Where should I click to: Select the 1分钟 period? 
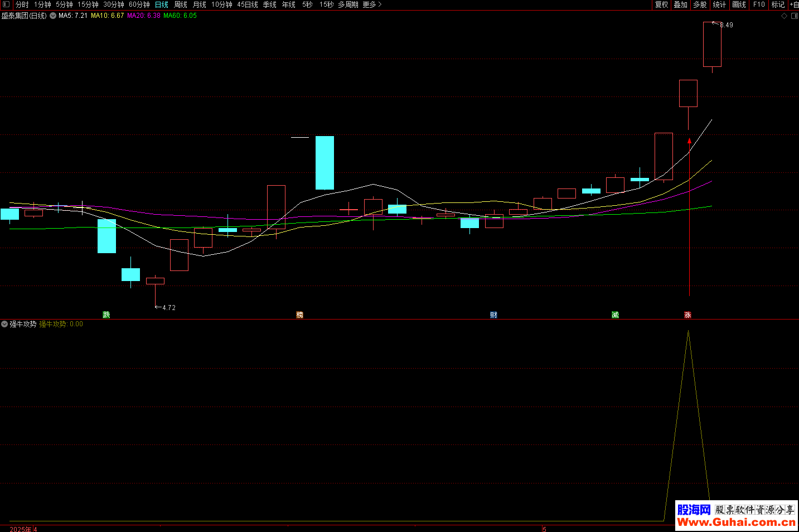point(42,4)
